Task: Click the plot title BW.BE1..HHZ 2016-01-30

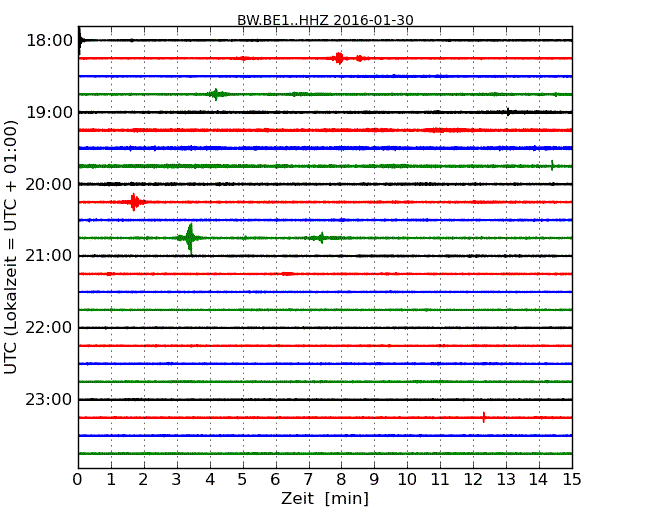Action: tap(325, 20)
